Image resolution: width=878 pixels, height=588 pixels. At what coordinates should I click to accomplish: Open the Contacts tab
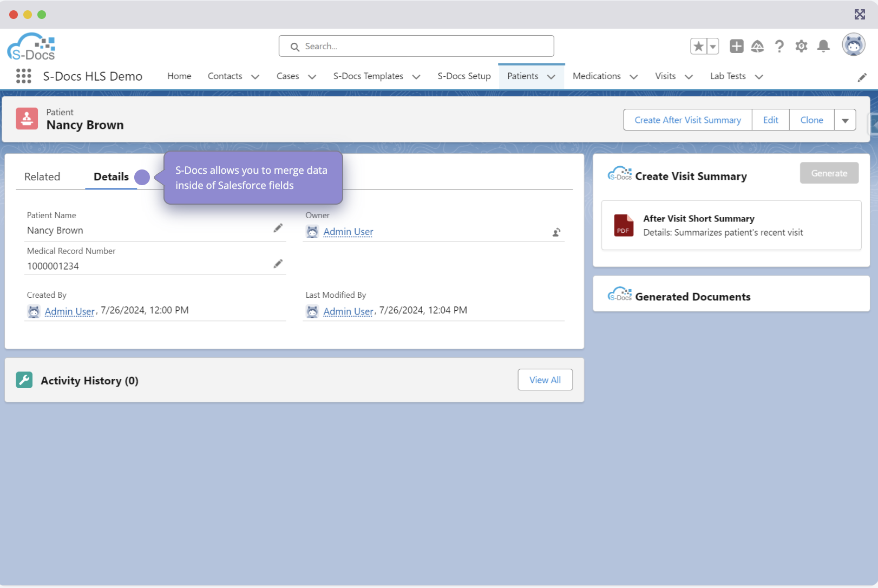(225, 76)
